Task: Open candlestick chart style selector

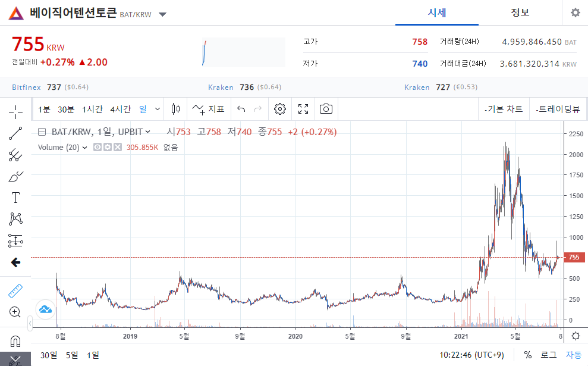Action: click(175, 109)
